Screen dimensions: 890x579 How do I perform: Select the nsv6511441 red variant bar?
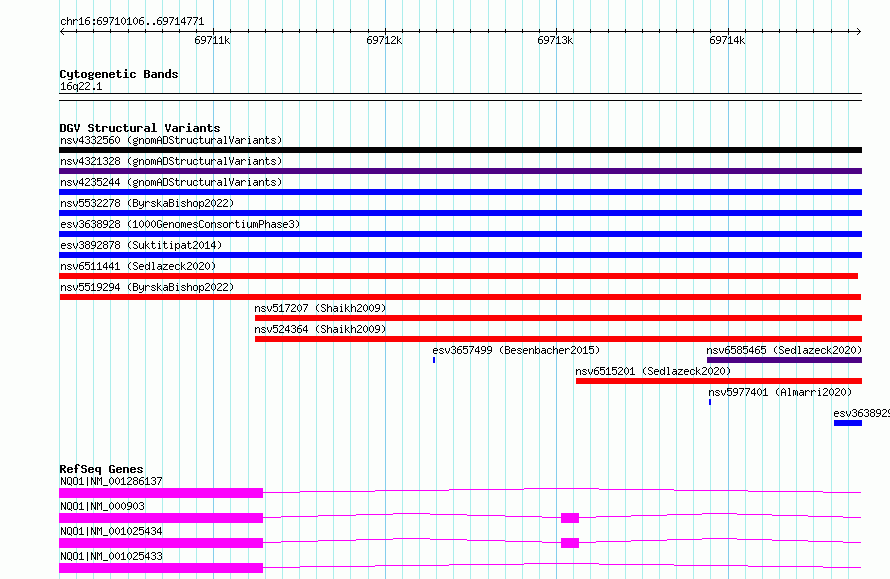point(459,276)
